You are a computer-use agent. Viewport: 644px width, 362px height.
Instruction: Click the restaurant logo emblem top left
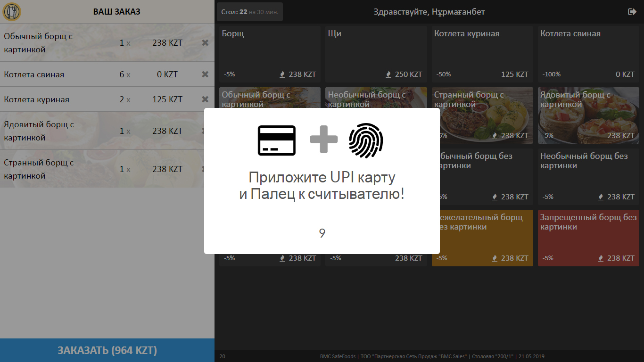point(11,11)
